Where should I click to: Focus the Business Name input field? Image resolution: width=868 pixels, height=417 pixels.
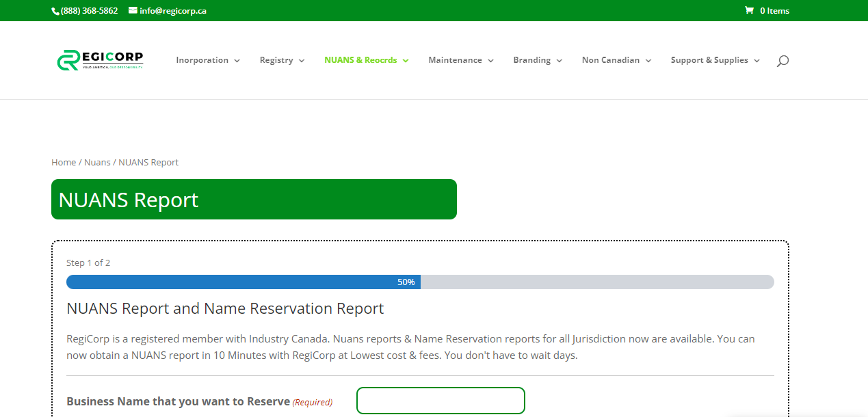[440, 401]
